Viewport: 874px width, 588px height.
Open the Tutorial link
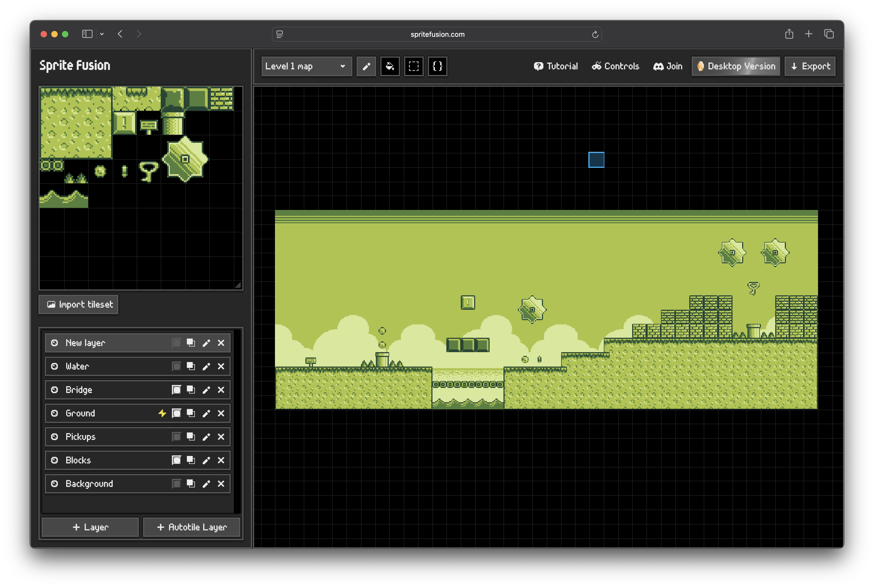556,66
